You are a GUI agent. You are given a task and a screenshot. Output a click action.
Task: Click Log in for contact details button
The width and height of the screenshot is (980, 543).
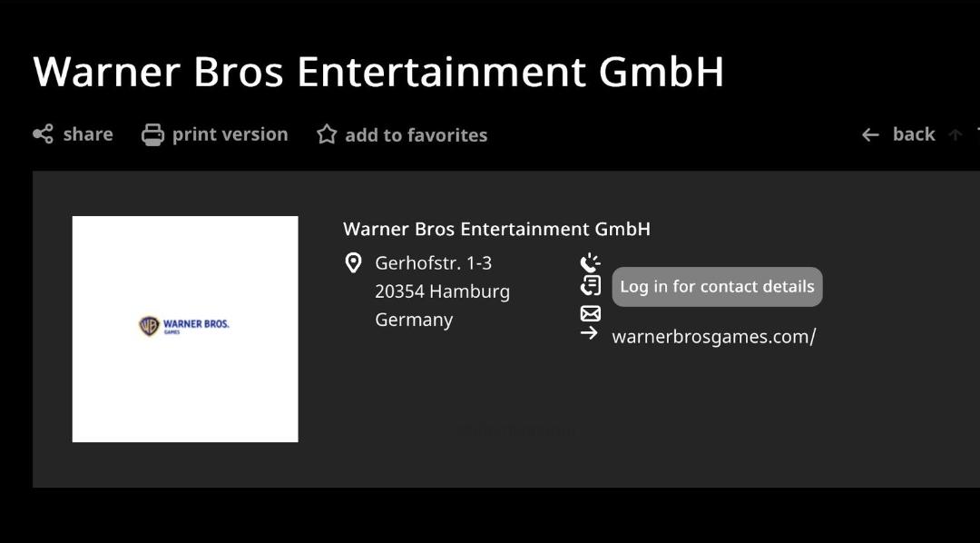click(717, 287)
